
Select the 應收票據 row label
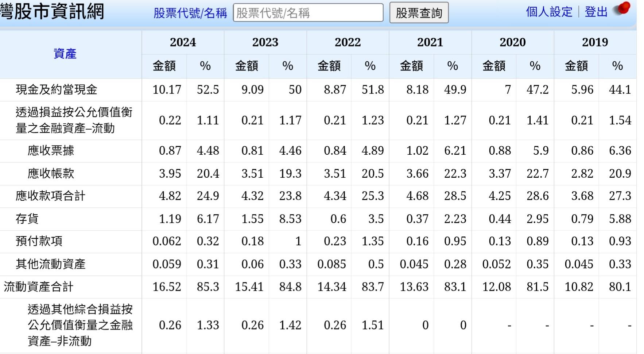tap(51, 151)
